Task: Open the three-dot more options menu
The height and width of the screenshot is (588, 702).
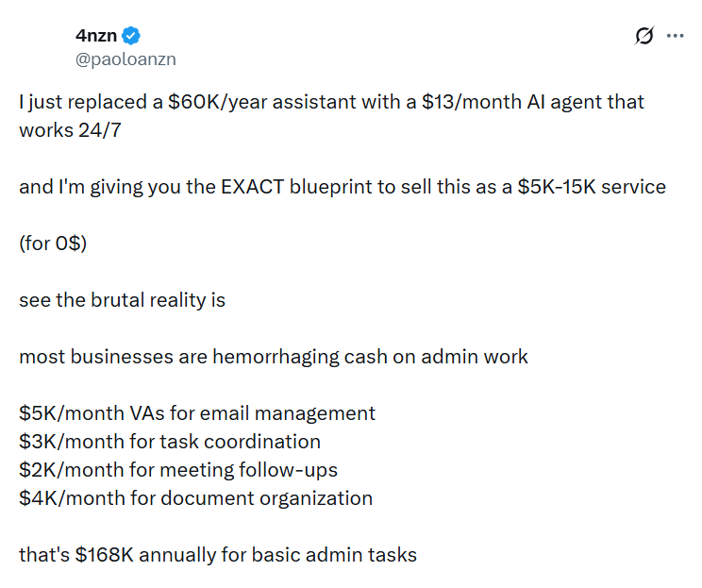Action: click(675, 36)
